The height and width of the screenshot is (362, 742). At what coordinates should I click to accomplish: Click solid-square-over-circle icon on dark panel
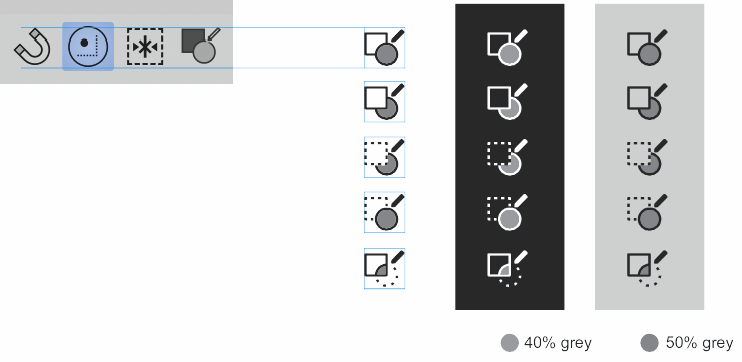point(508,102)
